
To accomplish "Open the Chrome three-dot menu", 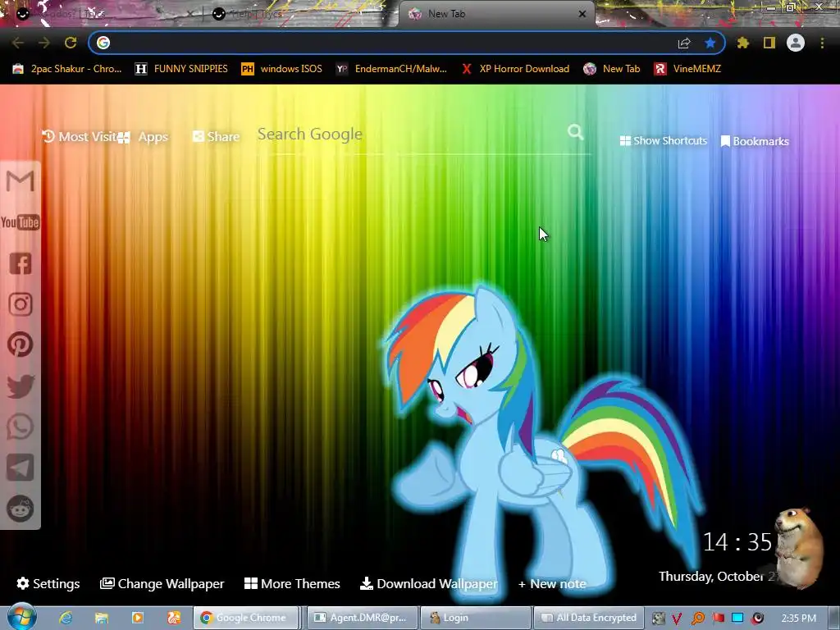I will point(822,43).
